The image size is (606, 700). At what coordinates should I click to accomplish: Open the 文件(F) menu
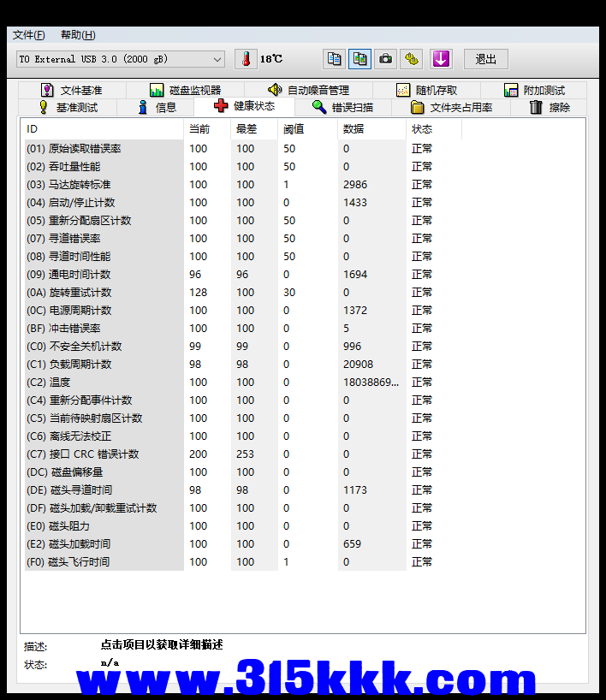(x=28, y=35)
